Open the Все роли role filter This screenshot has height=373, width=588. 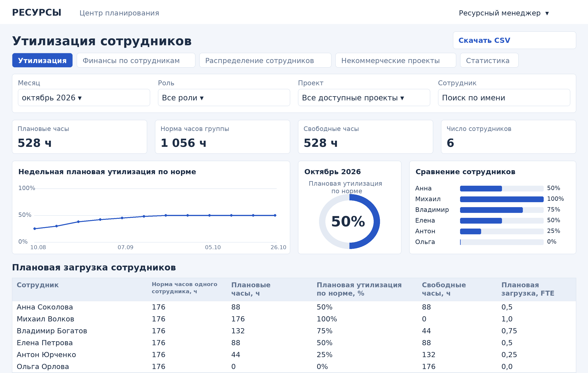[x=224, y=98]
